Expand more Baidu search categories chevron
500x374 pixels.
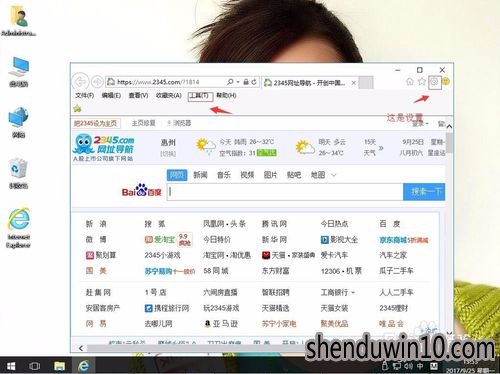point(334,175)
